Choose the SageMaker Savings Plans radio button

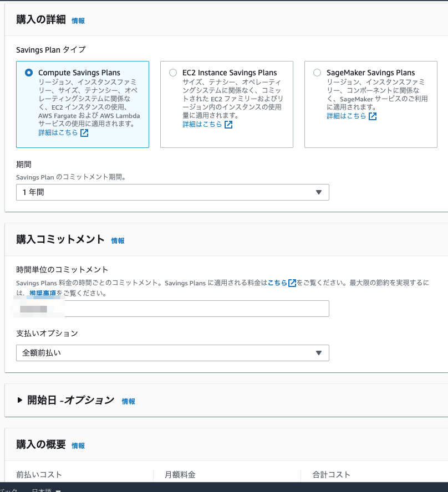(x=317, y=73)
